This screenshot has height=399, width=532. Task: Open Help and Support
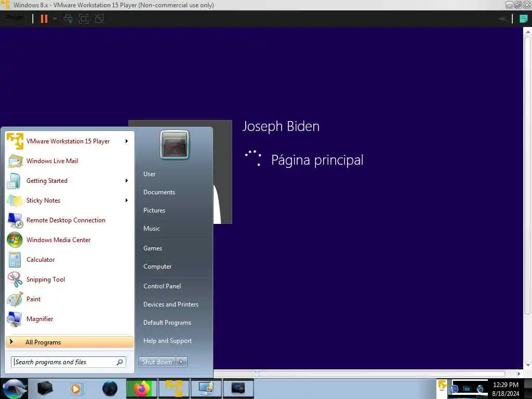point(167,341)
